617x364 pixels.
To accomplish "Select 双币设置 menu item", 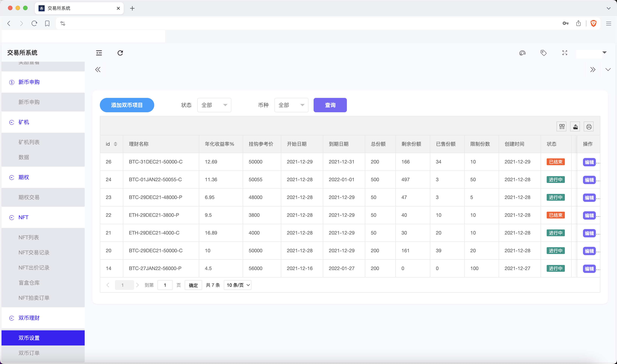I will (43, 338).
